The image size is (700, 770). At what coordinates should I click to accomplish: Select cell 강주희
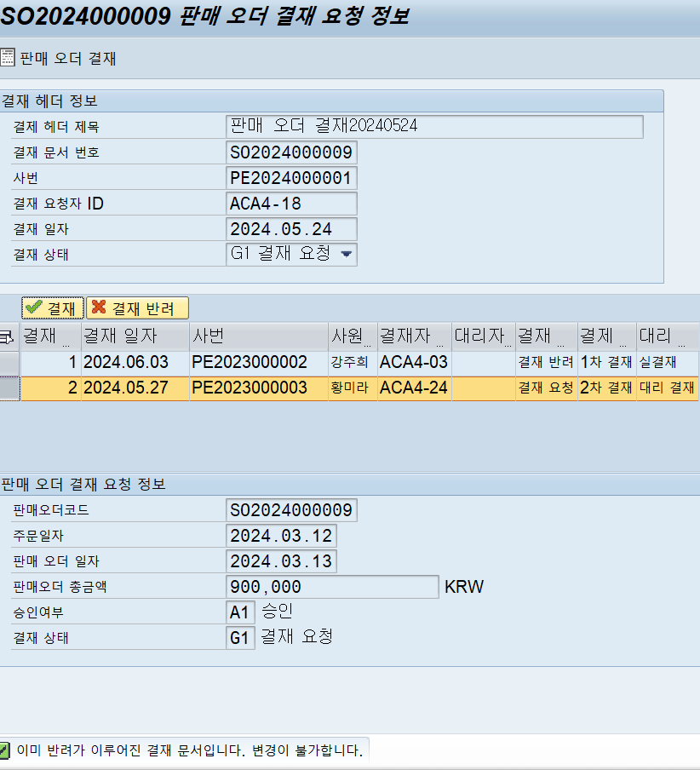[353, 363]
